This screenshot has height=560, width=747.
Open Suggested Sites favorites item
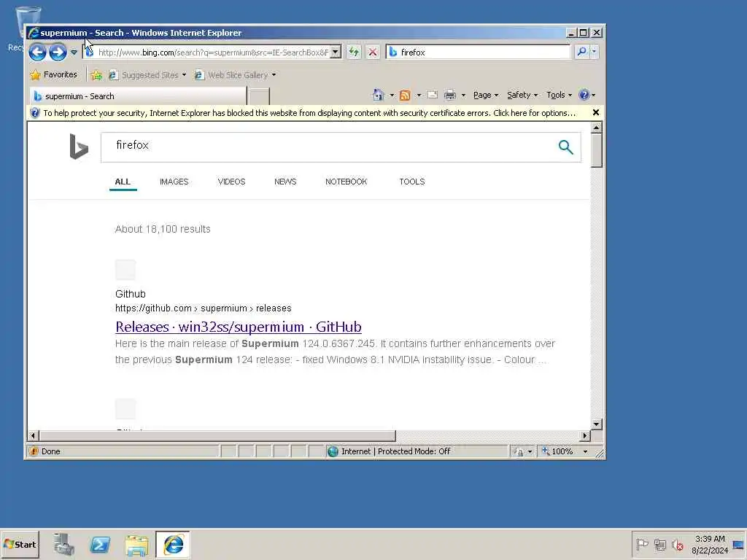tap(147, 75)
